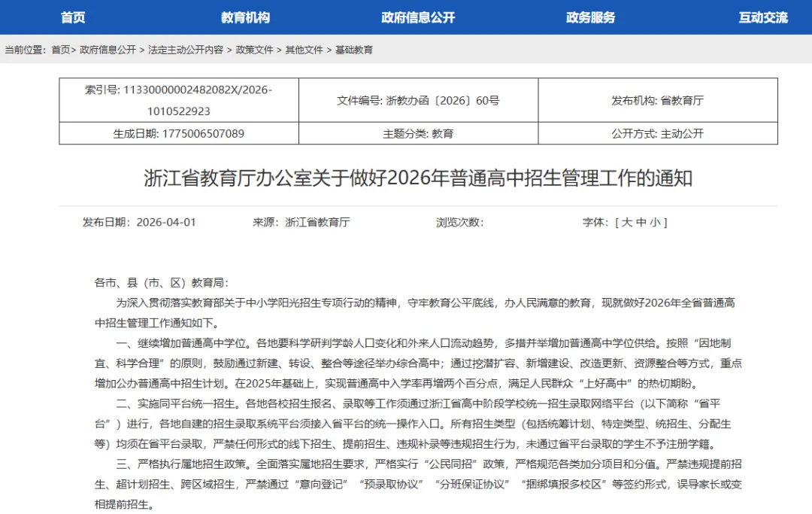Click the icon beside 政府信息公开 nav item

pos(370,17)
